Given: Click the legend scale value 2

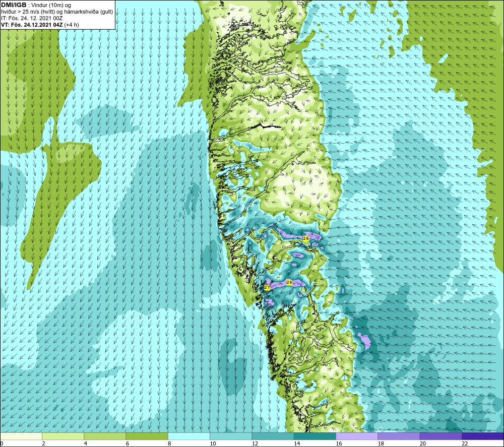Looking at the screenshot, I should coord(43,443).
